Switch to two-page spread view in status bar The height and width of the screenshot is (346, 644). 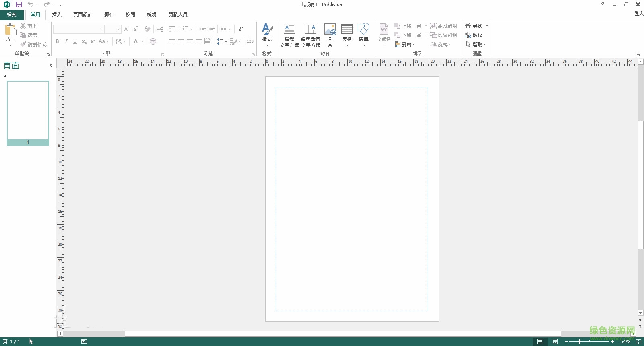tap(555, 342)
